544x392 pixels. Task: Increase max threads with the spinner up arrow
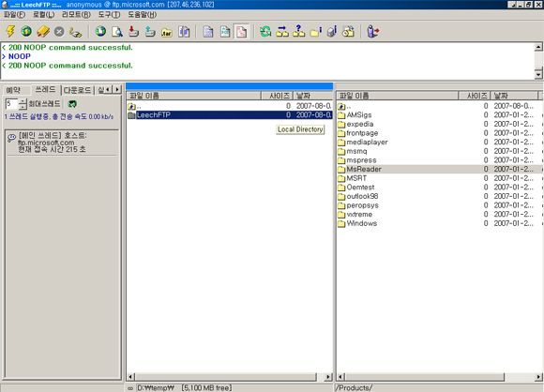click(x=23, y=101)
